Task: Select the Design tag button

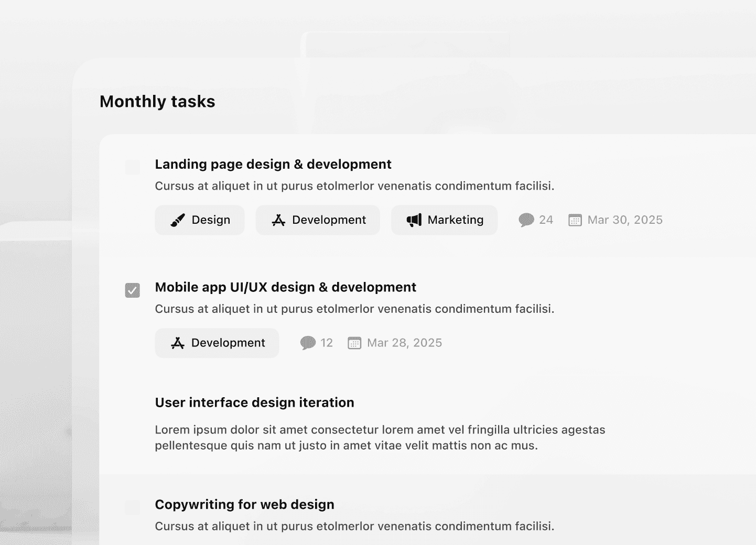Action: click(x=200, y=220)
